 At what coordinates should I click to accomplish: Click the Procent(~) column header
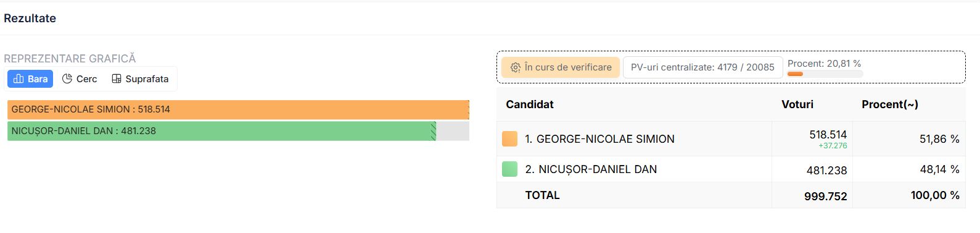(890, 104)
